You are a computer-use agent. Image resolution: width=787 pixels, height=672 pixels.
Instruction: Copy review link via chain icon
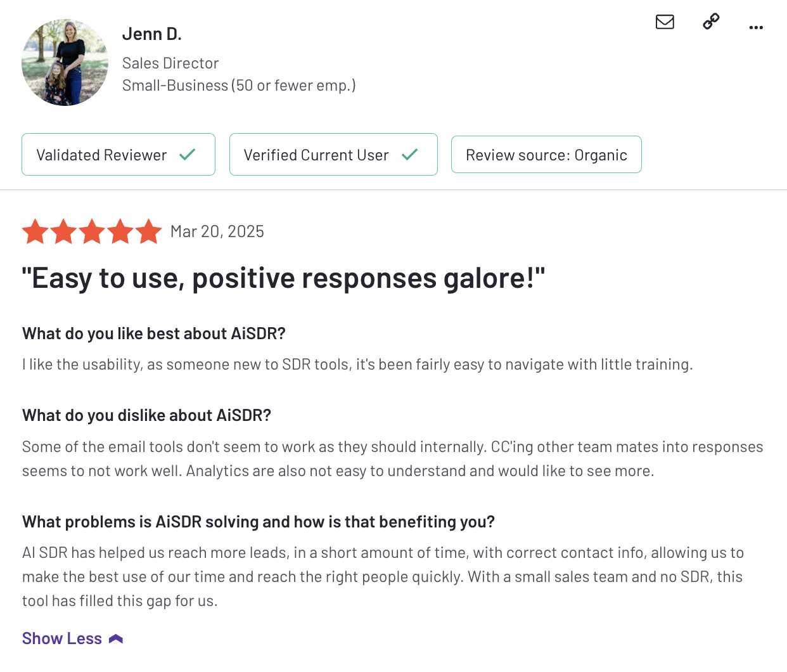(711, 22)
